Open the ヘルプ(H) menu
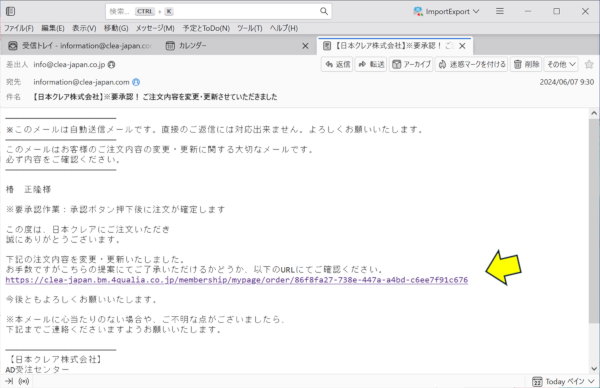The width and height of the screenshot is (600, 388). 284,28
